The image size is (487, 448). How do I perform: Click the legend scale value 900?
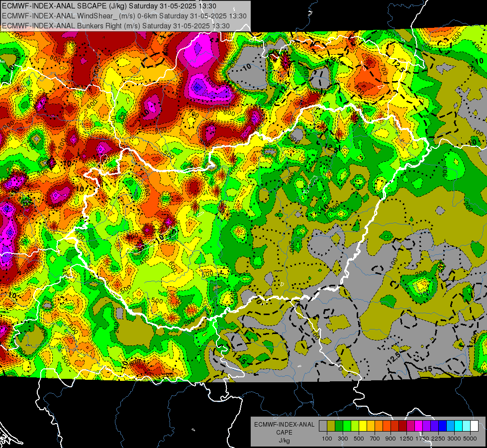[390, 439]
